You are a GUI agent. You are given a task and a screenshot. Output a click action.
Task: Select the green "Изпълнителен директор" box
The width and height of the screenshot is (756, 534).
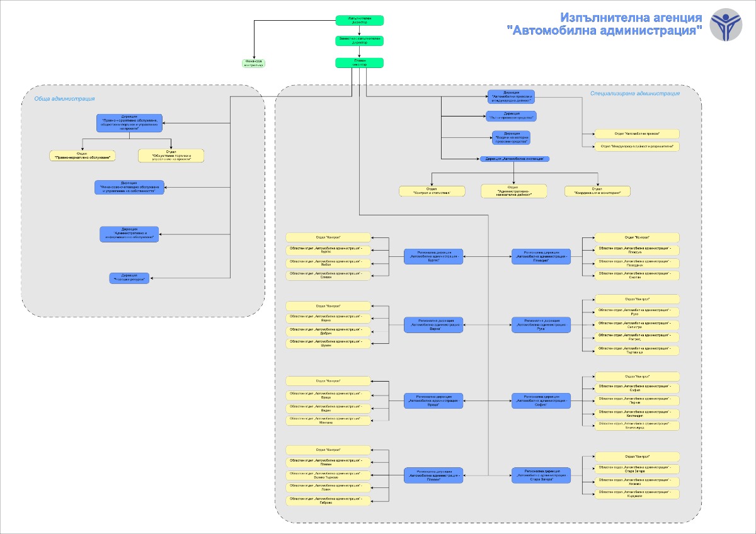[359, 20]
